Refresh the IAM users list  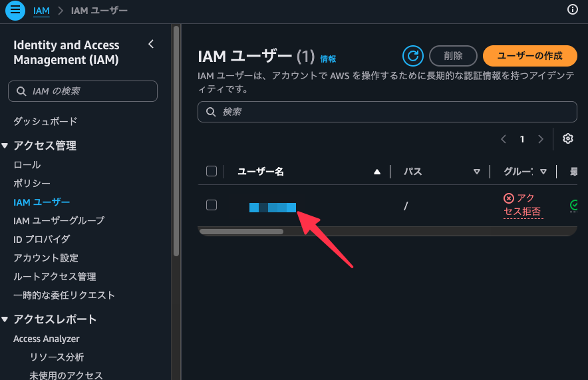(413, 56)
